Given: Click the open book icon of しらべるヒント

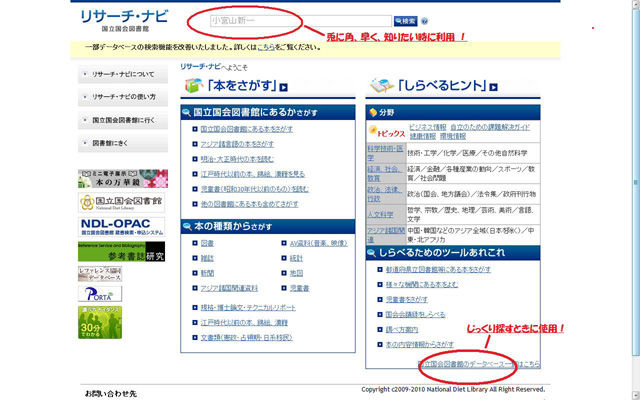Looking at the screenshot, I should pos(382,85).
